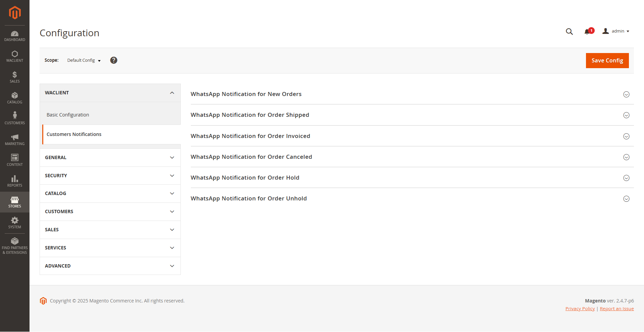The width and height of the screenshot is (644, 332).
Task: Click the search magnifier icon
Action: tap(569, 32)
